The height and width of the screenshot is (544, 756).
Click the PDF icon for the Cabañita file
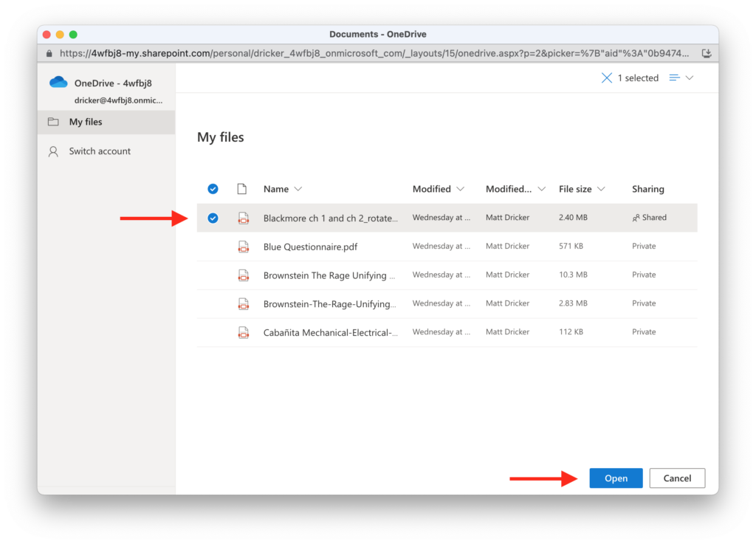coord(244,331)
